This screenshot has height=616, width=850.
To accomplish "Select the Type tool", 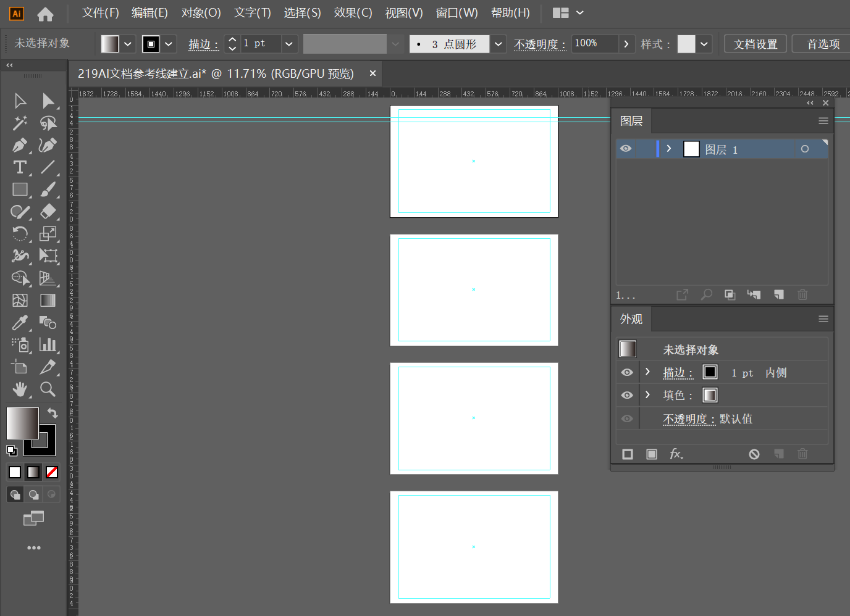I will 20,167.
